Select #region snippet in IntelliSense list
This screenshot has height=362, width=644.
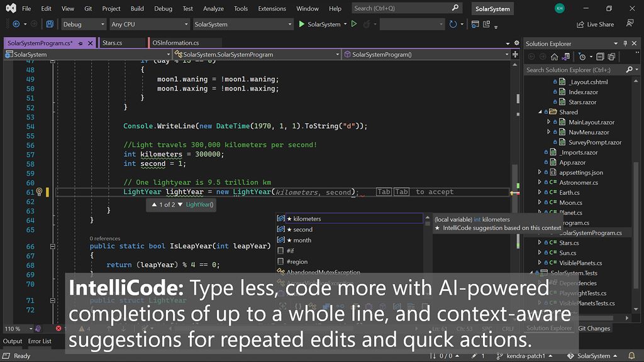click(350, 261)
